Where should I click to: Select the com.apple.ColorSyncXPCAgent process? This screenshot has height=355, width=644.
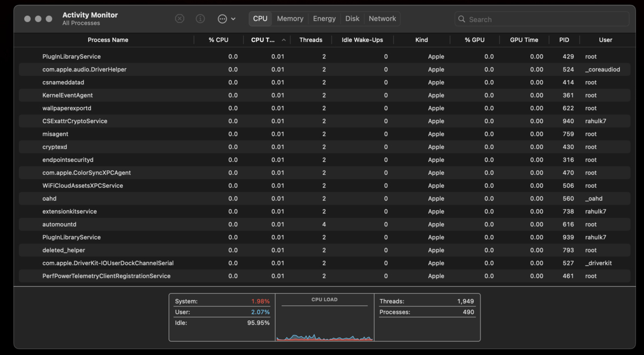pos(324,173)
